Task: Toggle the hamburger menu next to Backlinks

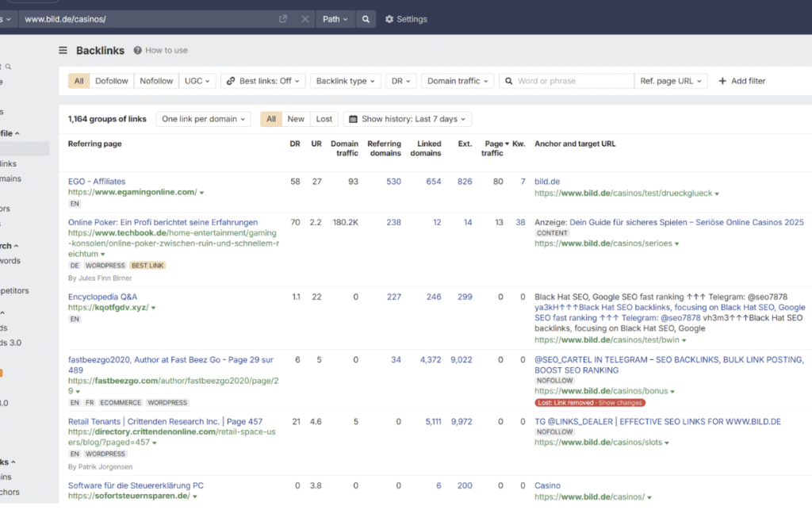Action: pyautogui.click(x=63, y=50)
